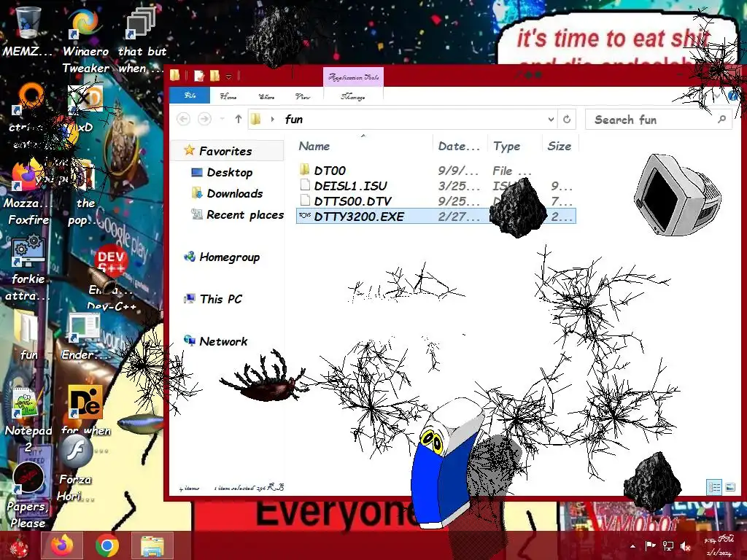Open the Start ornament button
The image size is (747, 560).
[x=19, y=547]
